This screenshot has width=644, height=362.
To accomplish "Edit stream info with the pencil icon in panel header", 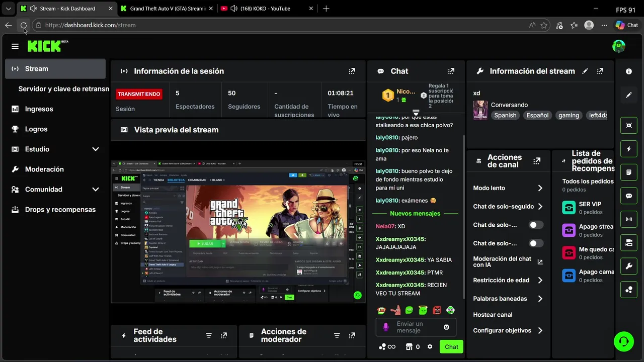I will [x=585, y=71].
